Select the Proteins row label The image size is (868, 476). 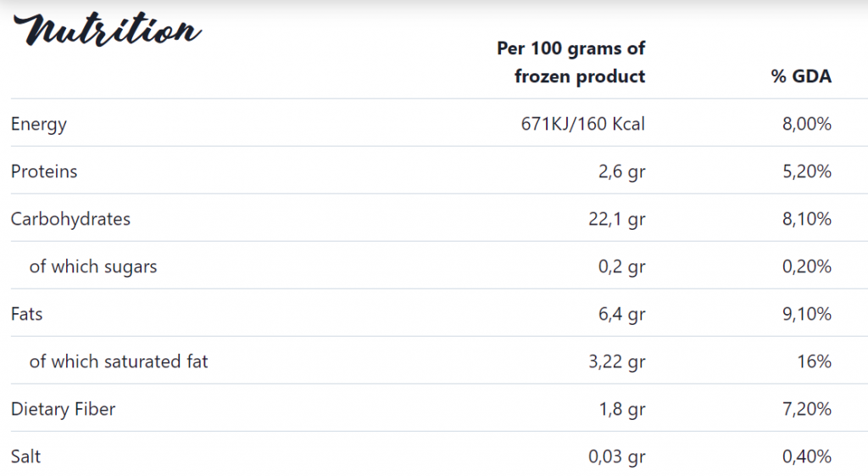click(44, 171)
